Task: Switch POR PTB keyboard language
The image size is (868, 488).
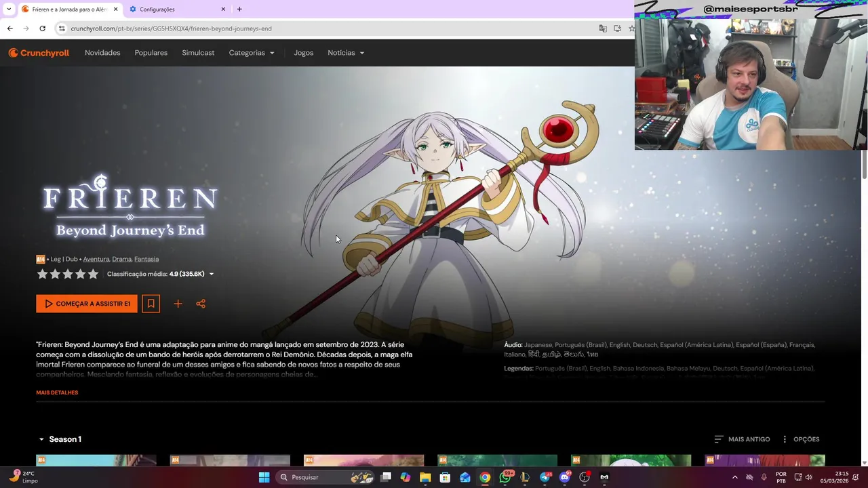Action: coord(781,477)
